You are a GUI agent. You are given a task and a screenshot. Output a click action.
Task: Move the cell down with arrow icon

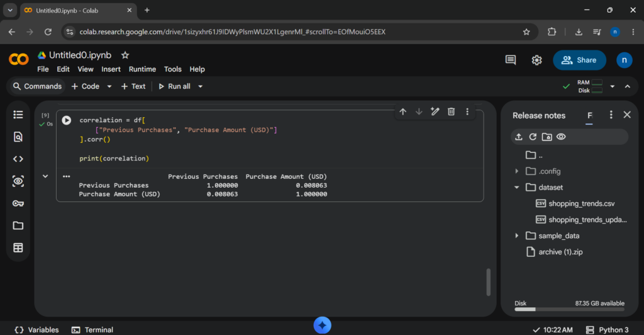click(419, 112)
